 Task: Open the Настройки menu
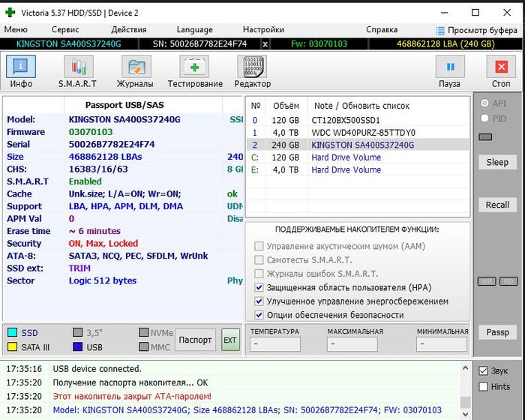[x=263, y=30]
